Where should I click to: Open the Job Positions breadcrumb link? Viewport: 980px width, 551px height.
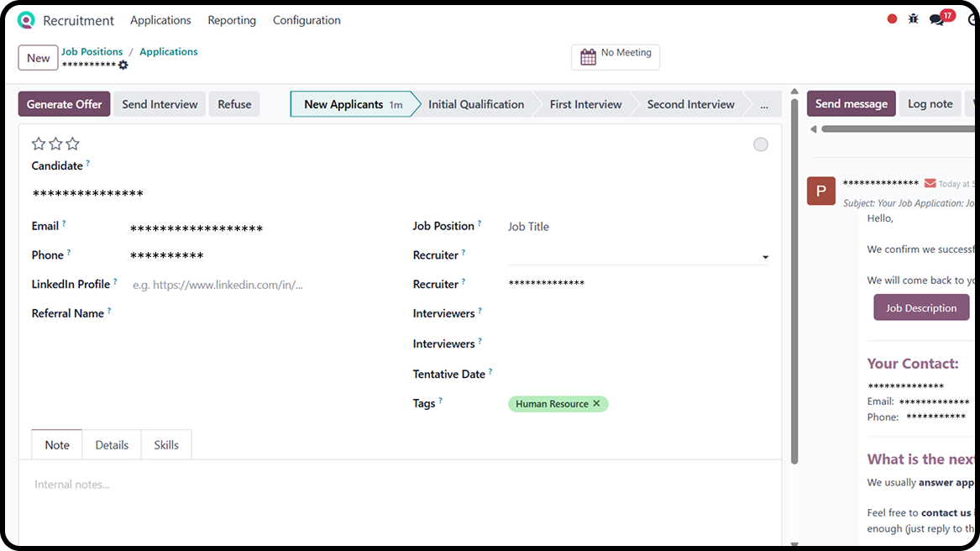pyautogui.click(x=92, y=51)
